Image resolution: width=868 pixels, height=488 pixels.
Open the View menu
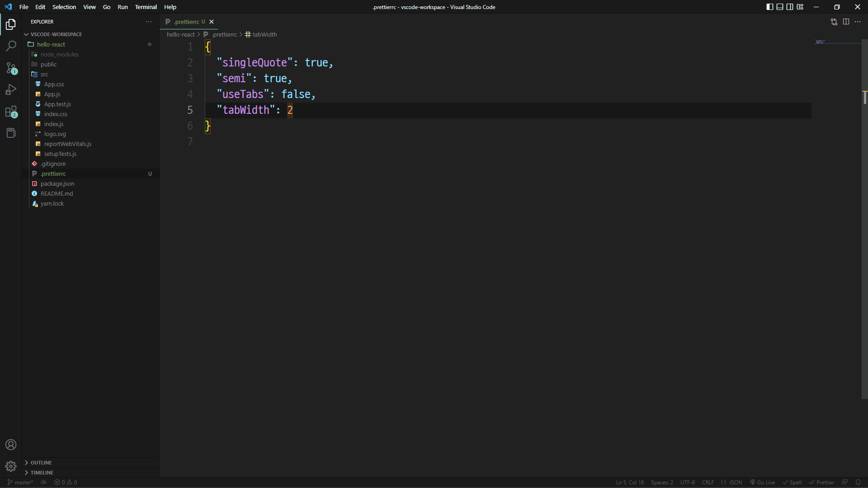tap(90, 7)
